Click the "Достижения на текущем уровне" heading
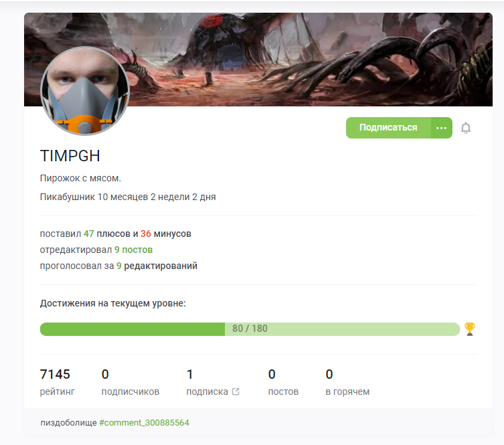504x445 pixels. [x=113, y=303]
